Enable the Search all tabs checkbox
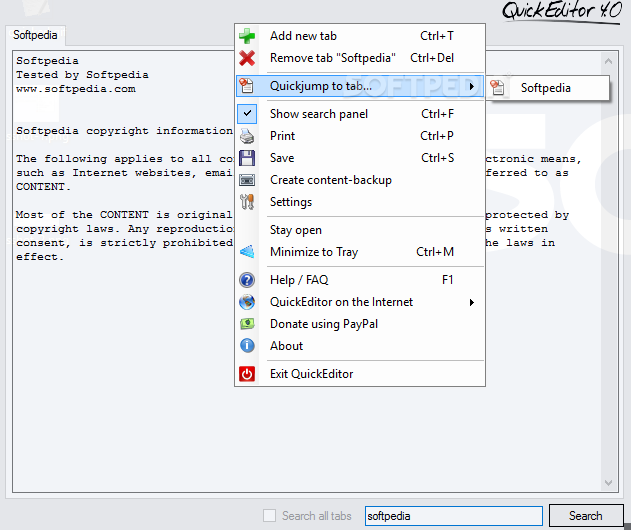 pyautogui.click(x=269, y=516)
